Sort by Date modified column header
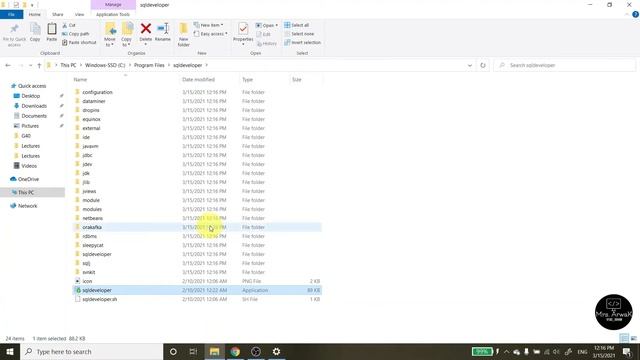 tap(198, 80)
